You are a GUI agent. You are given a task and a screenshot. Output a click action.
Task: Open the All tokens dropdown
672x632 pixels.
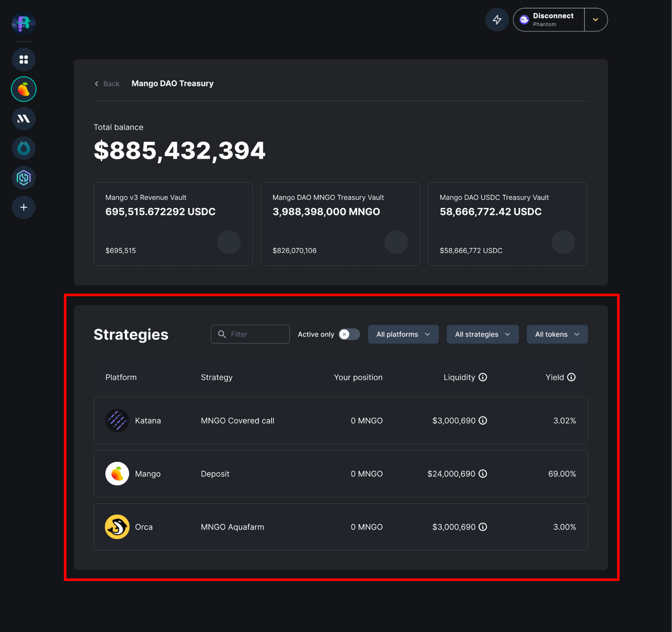pyautogui.click(x=557, y=334)
